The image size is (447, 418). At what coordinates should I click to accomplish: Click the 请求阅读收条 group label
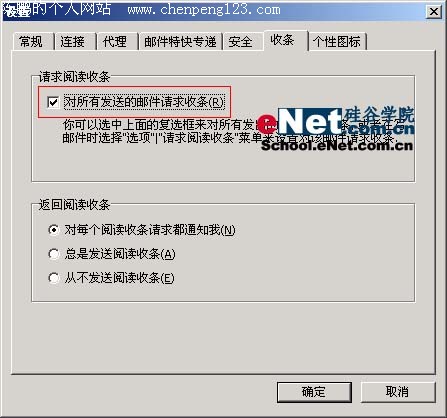point(74,77)
